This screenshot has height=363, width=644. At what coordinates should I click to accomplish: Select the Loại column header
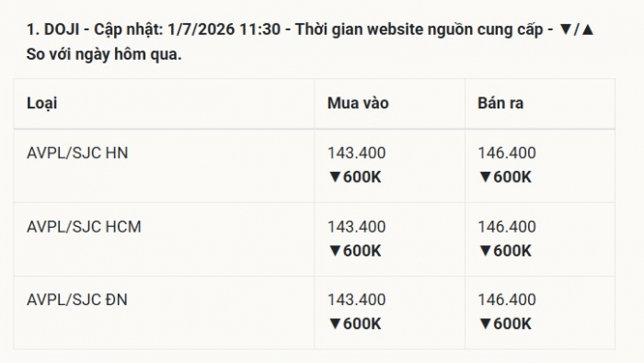[42, 103]
